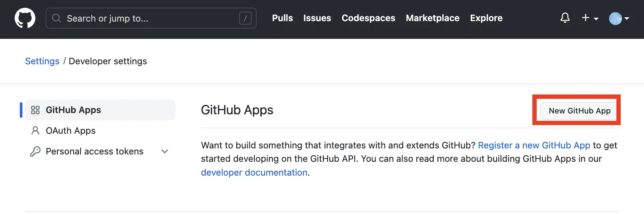Open the user avatar profile menu
This screenshot has height=214, width=644.
619,19
